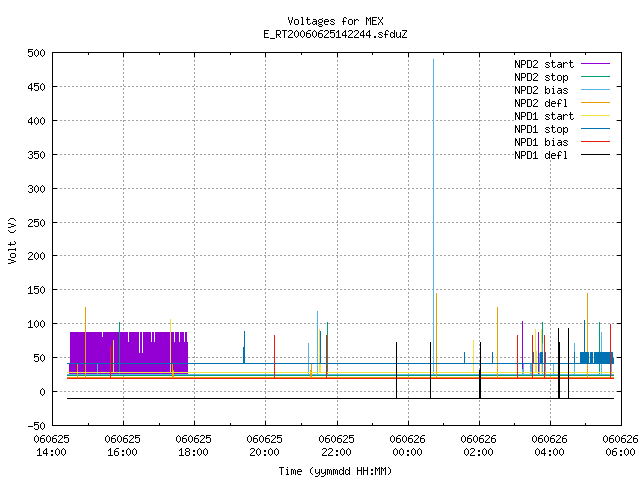Click yellow NPD1 start legend line sample

[595, 116]
